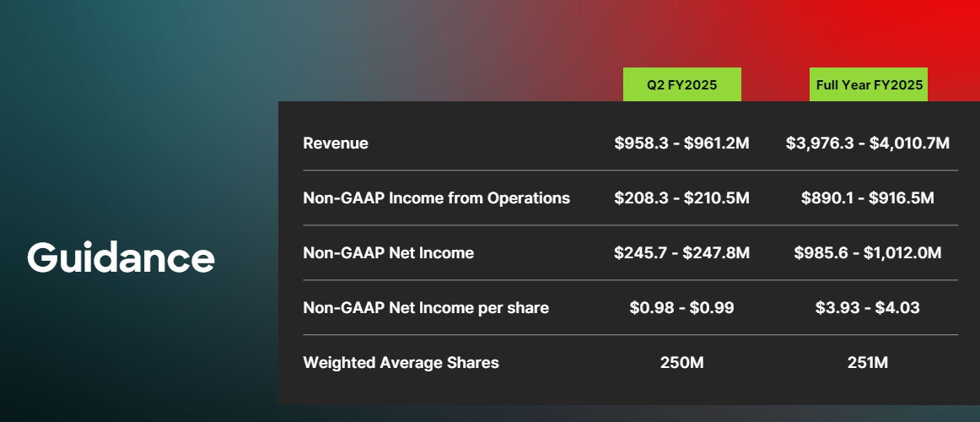Select the Revenue row label
Viewport: 980px width, 422px height.
point(336,143)
